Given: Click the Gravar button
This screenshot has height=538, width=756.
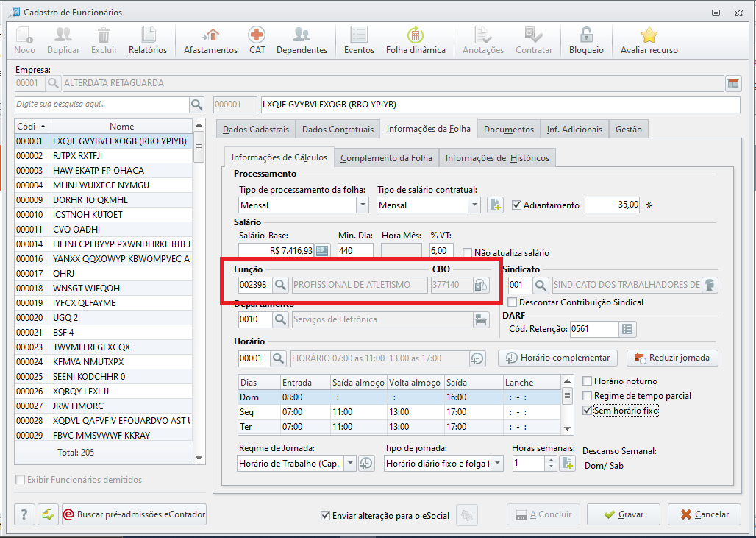Looking at the screenshot, I should [624, 515].
